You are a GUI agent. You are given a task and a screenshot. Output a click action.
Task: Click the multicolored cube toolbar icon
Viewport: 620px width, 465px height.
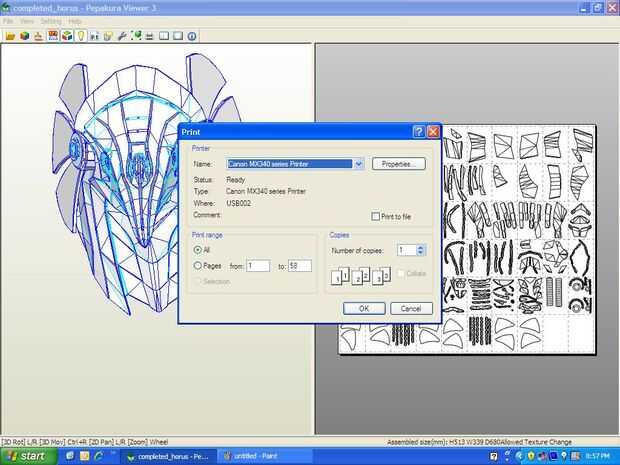pos(25,36)
